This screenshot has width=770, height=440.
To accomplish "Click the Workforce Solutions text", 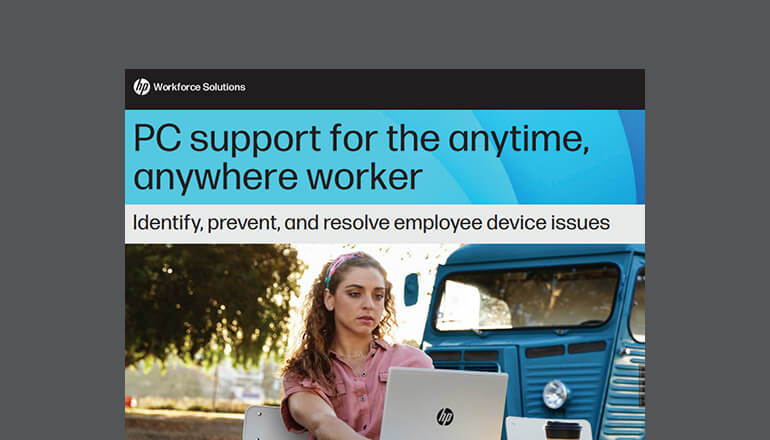I will (x=199, y=87).
